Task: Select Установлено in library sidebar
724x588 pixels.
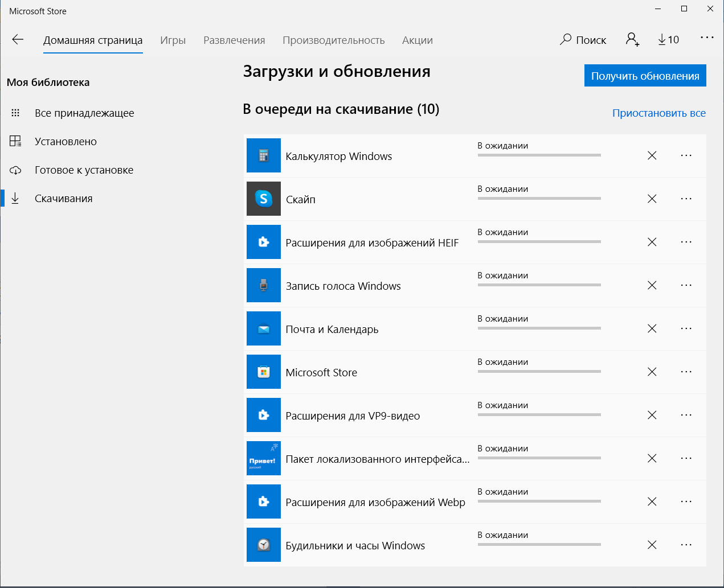Action: (66, 142)
